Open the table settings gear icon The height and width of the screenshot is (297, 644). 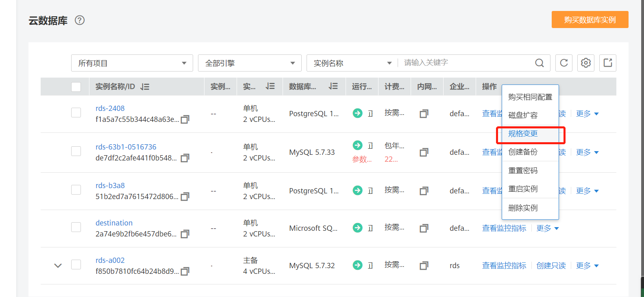point(586,63)
